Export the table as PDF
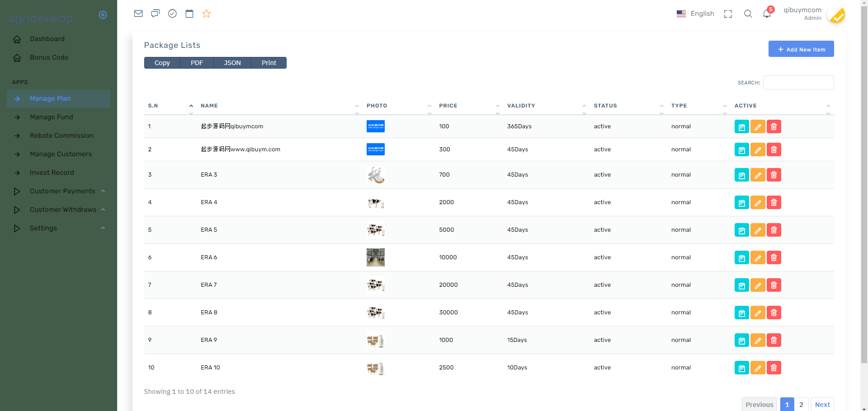The width and height of the screenshot is (868, 411). pyautogui.click(x=197, y=63)
